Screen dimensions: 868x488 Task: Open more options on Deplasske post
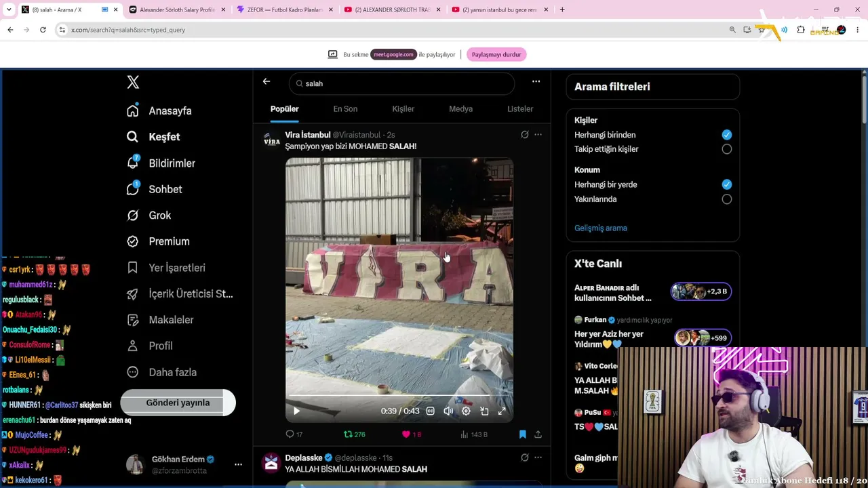[x=538, y=457]
